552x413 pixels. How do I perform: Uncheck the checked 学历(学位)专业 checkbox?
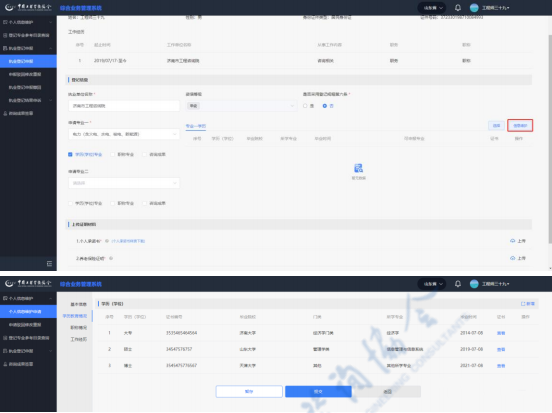[70, 154]
